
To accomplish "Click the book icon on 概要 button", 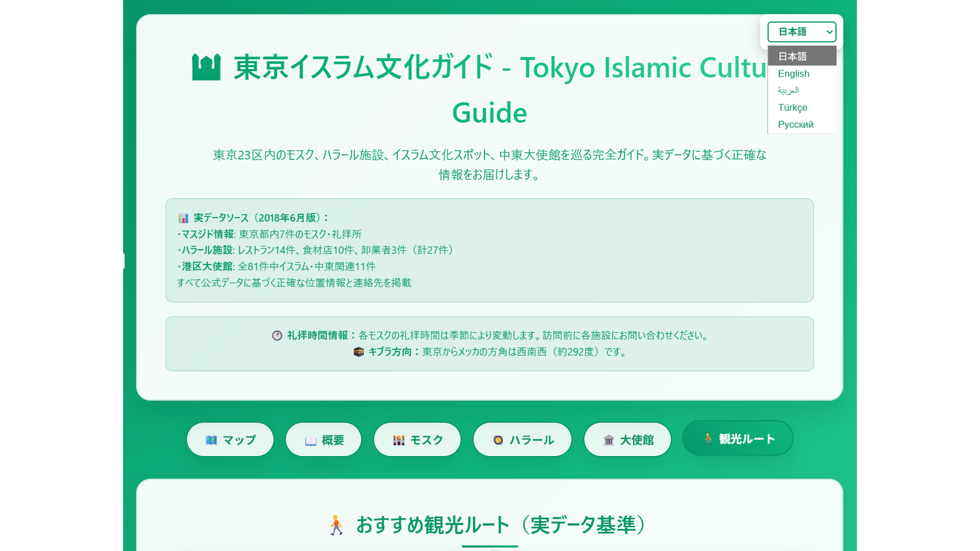I will click(x=311, y=440).
